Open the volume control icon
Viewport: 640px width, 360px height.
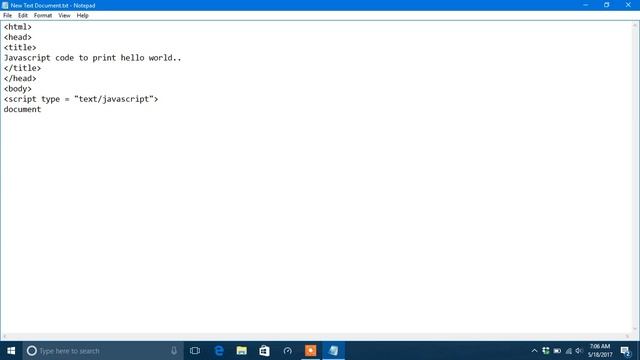click(x=579, y=351)
